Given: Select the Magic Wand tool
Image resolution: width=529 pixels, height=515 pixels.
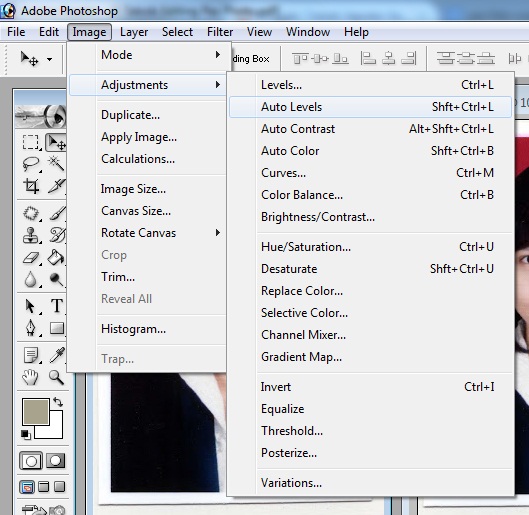Looking at the screenshot, I should point(56,164).
